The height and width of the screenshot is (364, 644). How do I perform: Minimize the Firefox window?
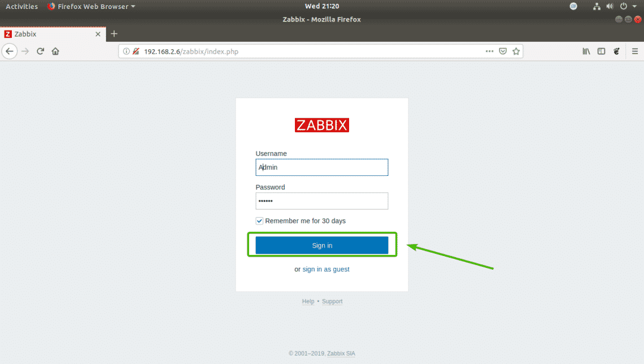point(619,19)
